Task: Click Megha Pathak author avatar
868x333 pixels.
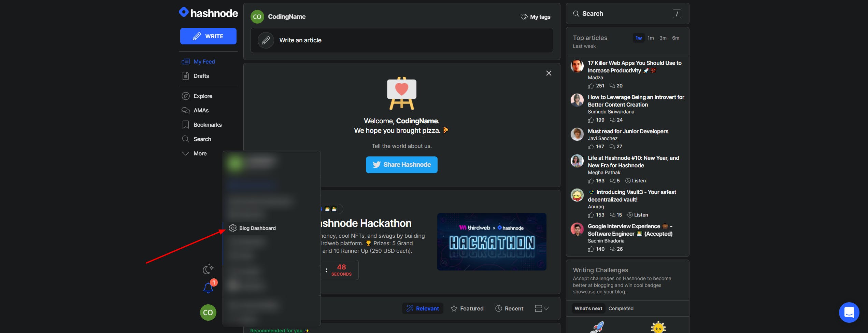Action: [577, 161]
